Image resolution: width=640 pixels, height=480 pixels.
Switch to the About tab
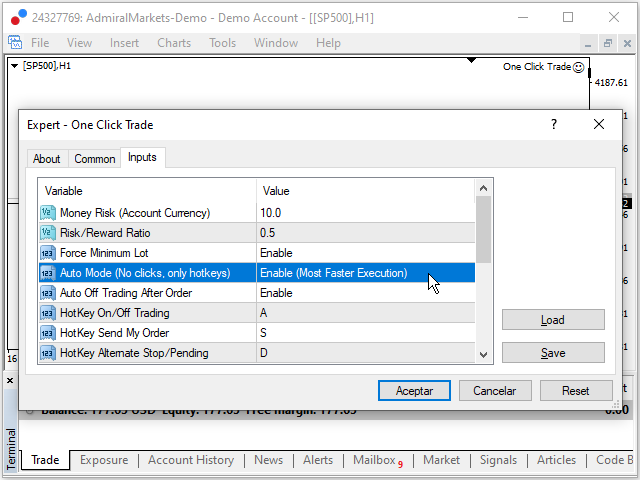(x=47, y=159)
